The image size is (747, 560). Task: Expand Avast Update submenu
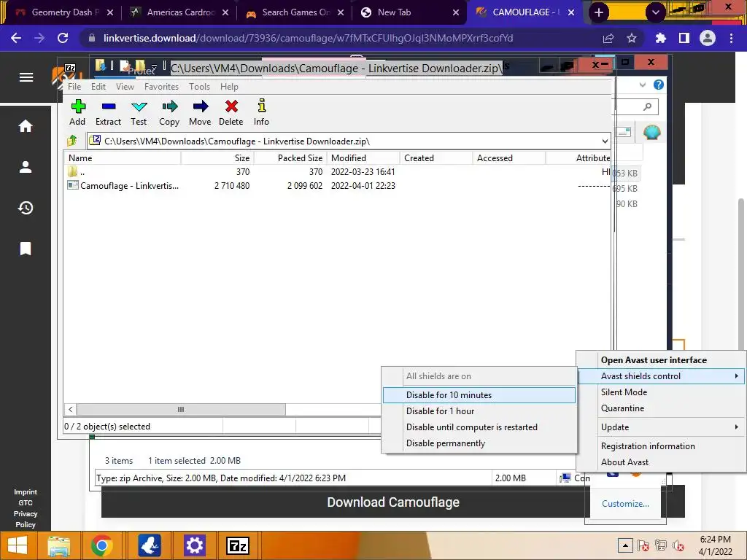[x=661, y=427]
